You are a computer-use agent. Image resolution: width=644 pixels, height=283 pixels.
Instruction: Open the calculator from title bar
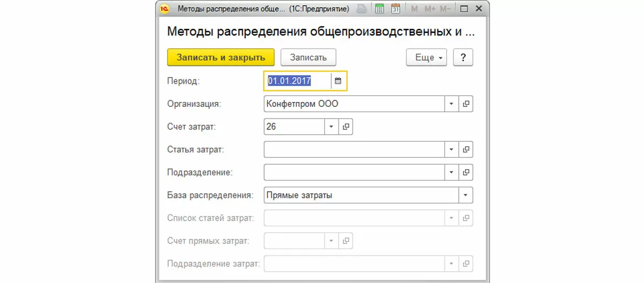click(x=380, y=9)
